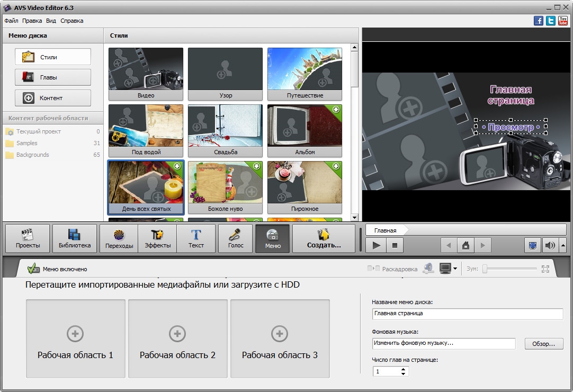Image resolution: width=573 pixels, height=392 pixels.
Task: Click the zoom fit-to-window icon
Action: (x=545, y=269)
